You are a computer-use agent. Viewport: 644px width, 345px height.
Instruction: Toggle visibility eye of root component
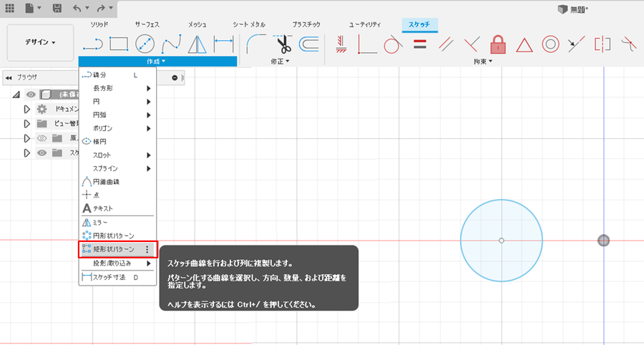coord(30,94)
